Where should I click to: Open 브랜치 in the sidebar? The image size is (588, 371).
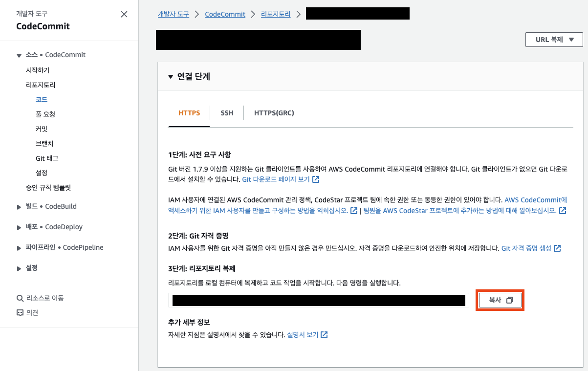point(44,143)
